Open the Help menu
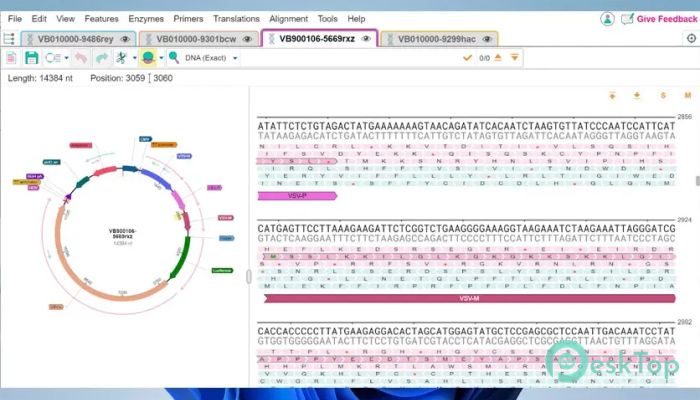This screenshot has height=400, width=700. (356, 19)
